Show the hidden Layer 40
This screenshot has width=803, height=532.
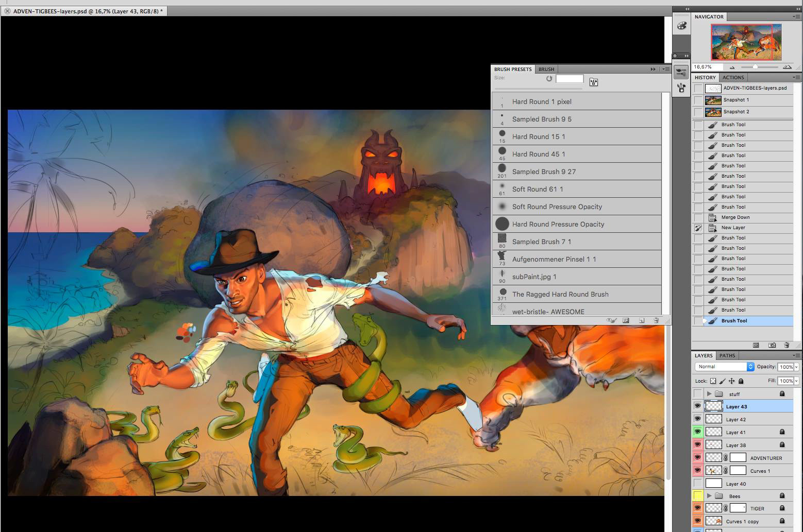click(x=697, y=484)
